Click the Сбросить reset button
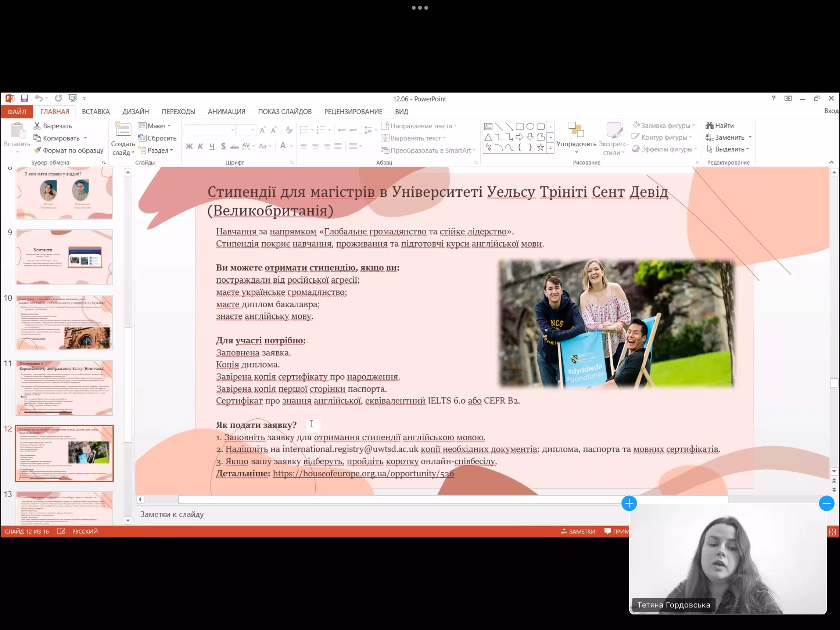 coord(157,138)
